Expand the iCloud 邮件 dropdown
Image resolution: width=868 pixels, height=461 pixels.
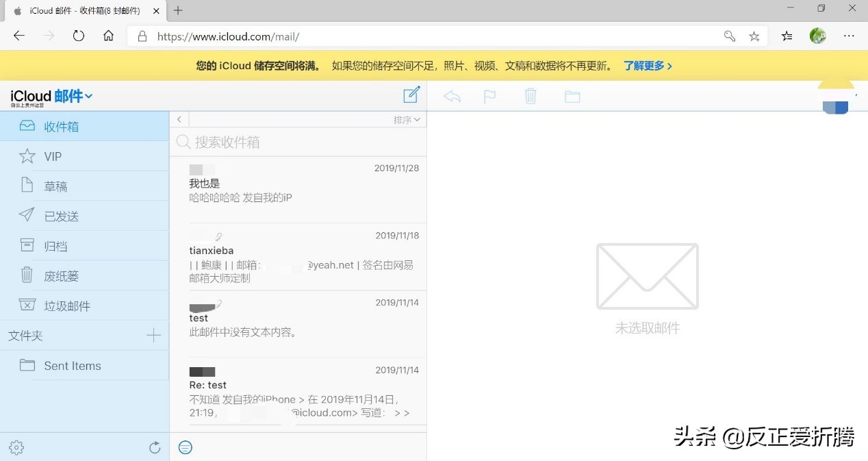click(89, 96)
